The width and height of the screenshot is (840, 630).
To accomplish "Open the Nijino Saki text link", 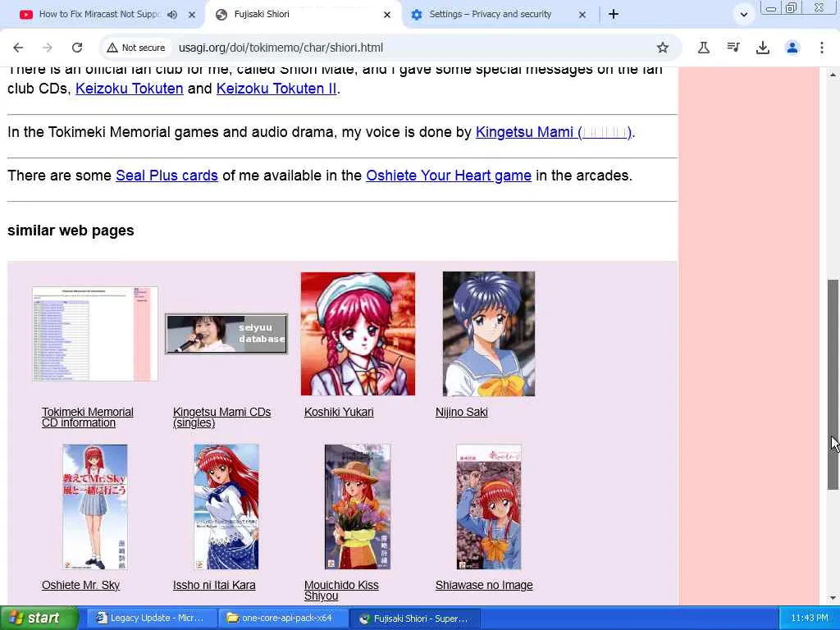I will coord(461,412).
